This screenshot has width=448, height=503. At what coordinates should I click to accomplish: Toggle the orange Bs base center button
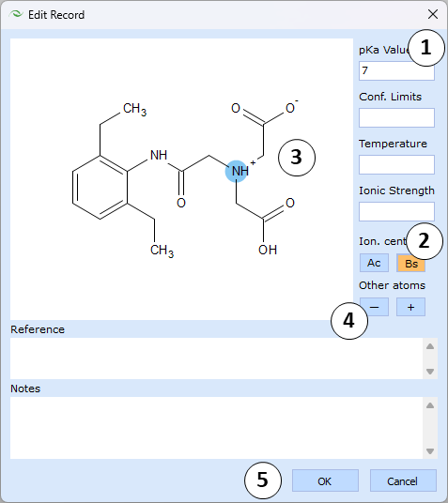[x=410, y=264]
